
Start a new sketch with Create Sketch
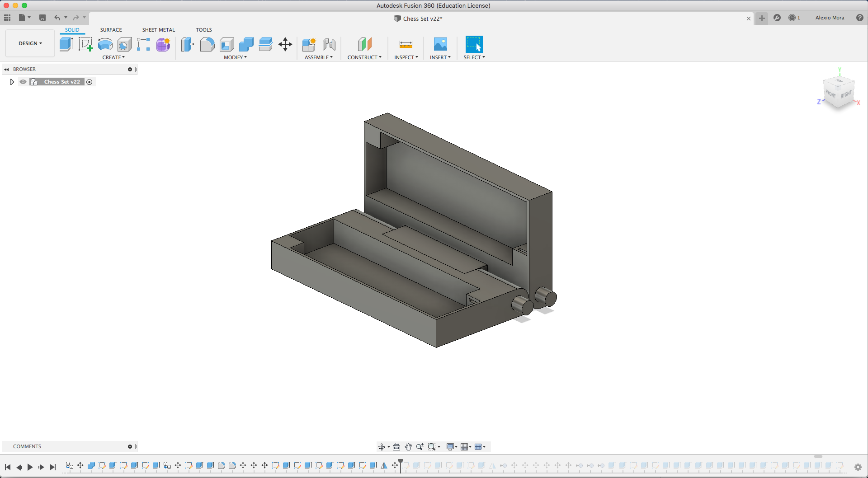tap(85, 44)
